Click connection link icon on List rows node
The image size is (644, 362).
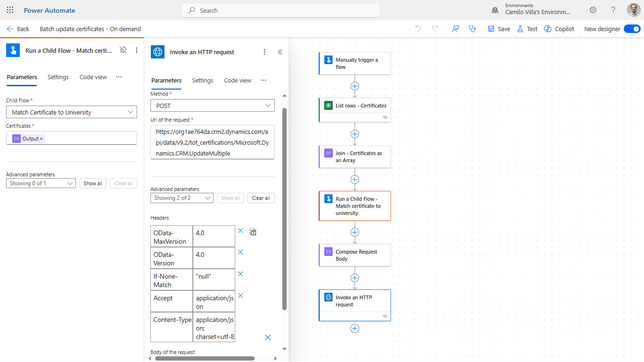(x=385, y=117)
